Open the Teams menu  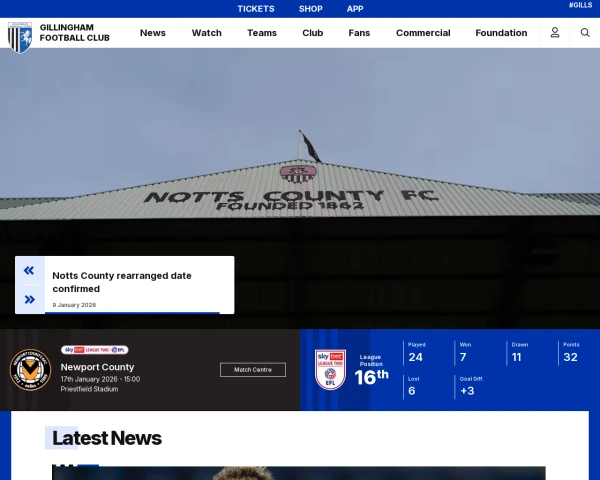pos(262,33)
